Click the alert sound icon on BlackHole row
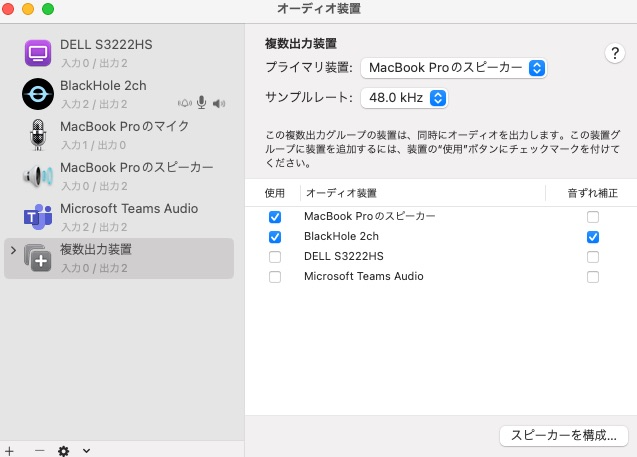The width and height of the screenshot is (637, 457). point(185,103)
